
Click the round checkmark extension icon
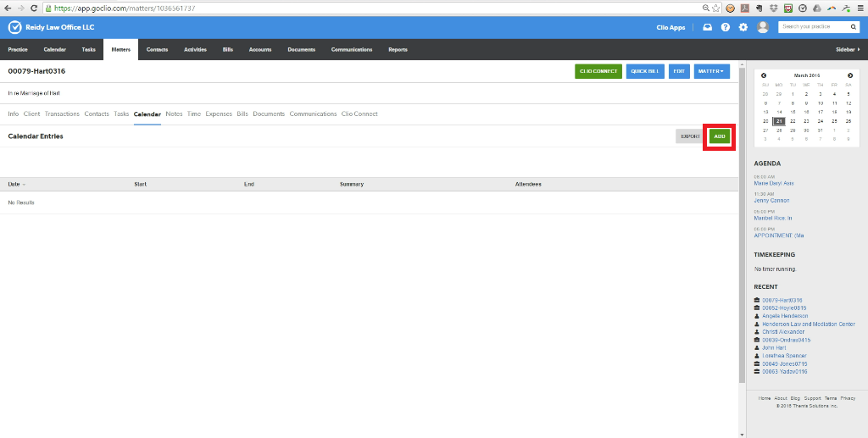(x=803, y=8)
